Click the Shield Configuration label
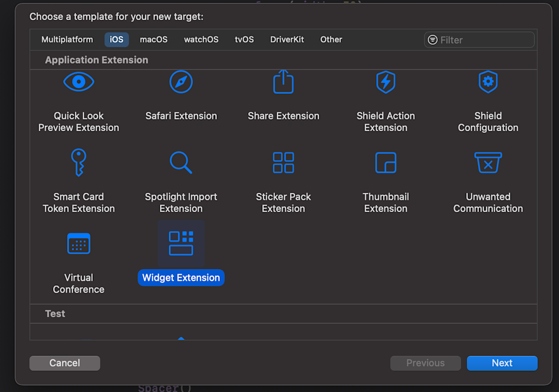This screenshot has width=559, height=392. coord(488,122)
